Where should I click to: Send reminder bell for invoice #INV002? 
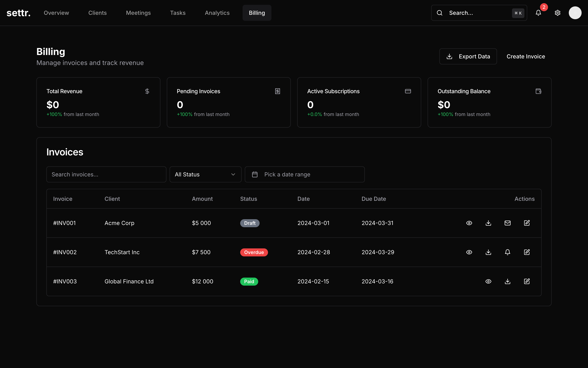tap(507, 252)
